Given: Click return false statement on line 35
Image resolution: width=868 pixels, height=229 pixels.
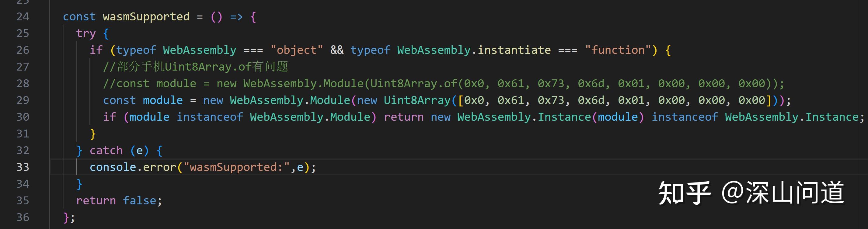Looking at the screenshot, I should click(x=119, y=201).
